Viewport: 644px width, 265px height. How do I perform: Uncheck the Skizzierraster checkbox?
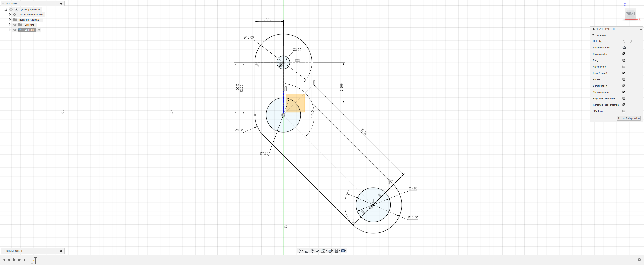click(x=624, y=54)
